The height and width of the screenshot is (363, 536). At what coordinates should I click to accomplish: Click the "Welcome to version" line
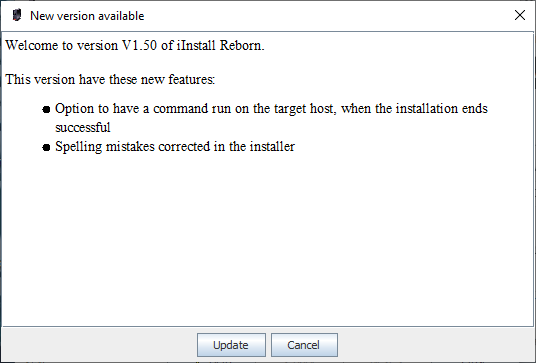[135, 45]
